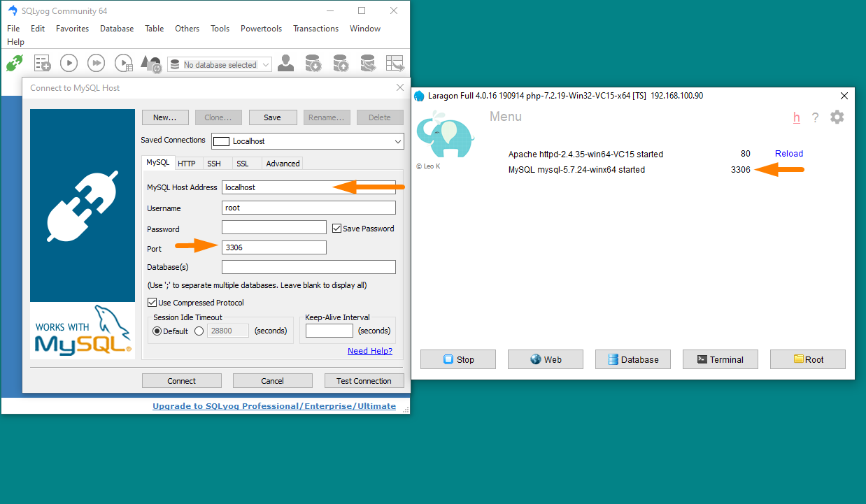Image resolution: width=866 pixels, height=504 pixels.
Task: Click the Password input field
Action: (274, 227)
